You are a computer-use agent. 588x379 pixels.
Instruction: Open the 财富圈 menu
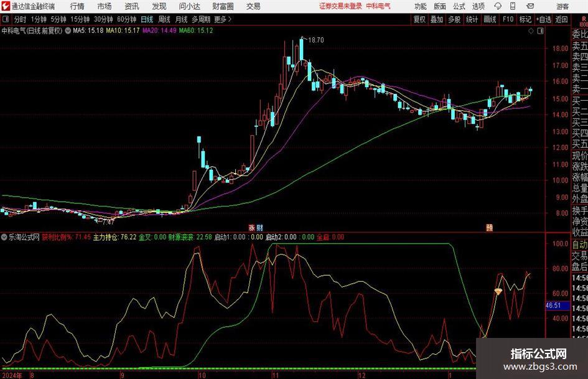coord(223,6)
